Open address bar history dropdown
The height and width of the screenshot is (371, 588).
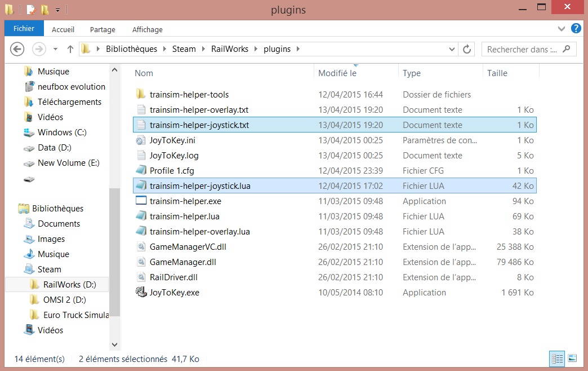452,49
